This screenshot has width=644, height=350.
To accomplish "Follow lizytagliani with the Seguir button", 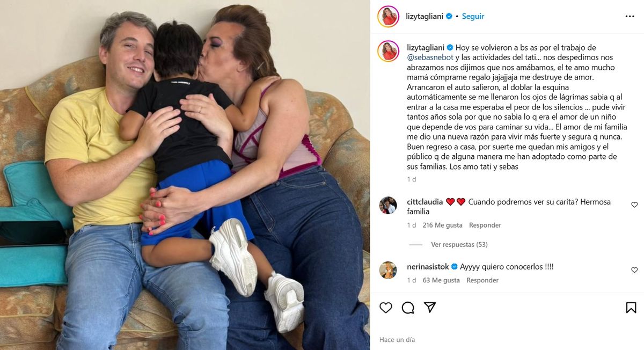I will [473, 17].
